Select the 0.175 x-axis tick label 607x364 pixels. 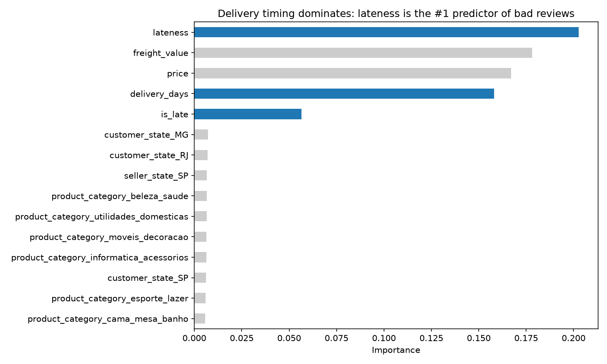click(x=526, y=338)
